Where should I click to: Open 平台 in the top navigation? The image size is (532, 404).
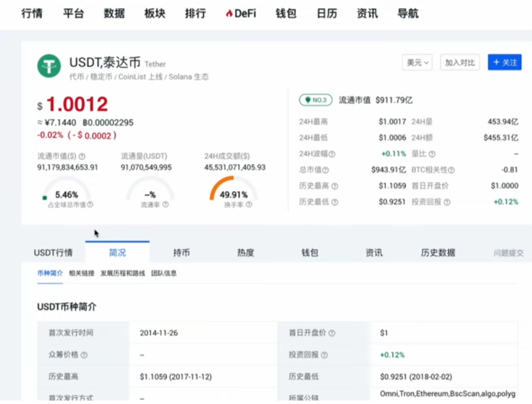pyautogui.click(x=73, y=14)
